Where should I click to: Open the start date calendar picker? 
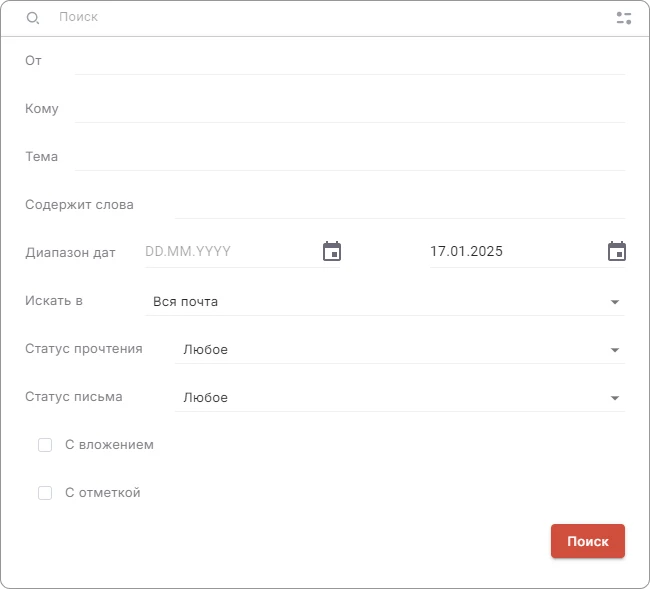coord(332,252)
